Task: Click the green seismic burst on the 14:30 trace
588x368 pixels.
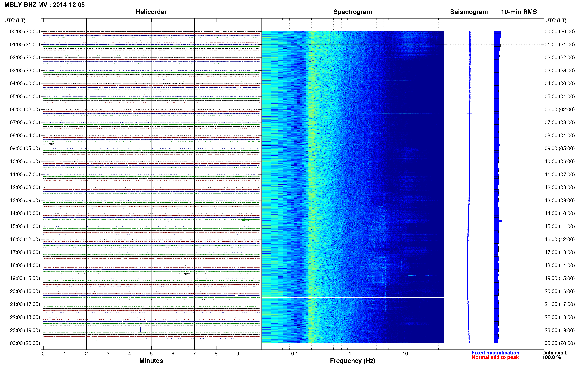Action: click(x=250, y=220)
